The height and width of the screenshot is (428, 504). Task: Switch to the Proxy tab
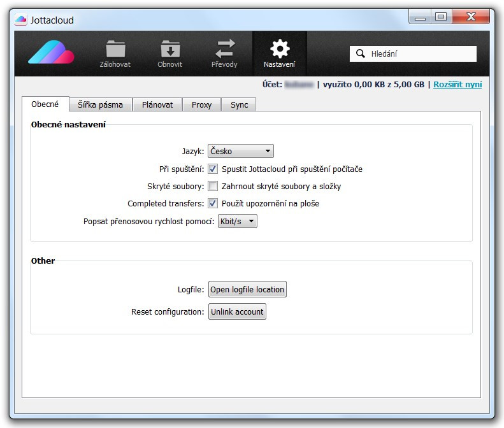tap(201, 104)
